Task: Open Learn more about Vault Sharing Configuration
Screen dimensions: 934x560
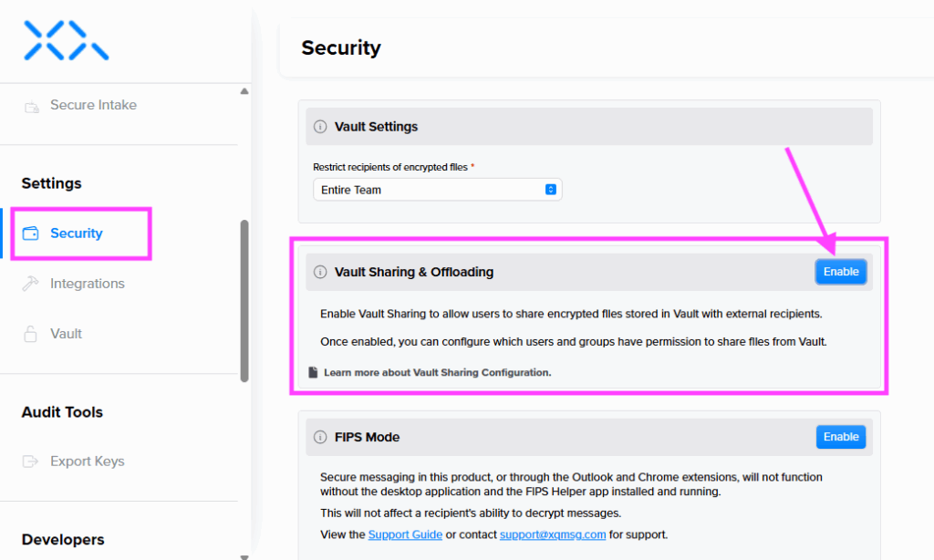Action: tap(437, 372)
